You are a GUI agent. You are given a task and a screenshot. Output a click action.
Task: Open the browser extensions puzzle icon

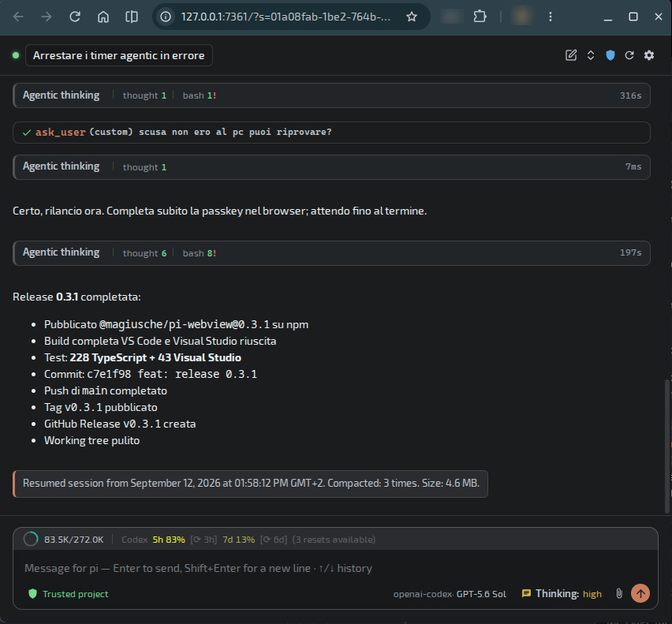pyautogui.click(x=480, y=17)
